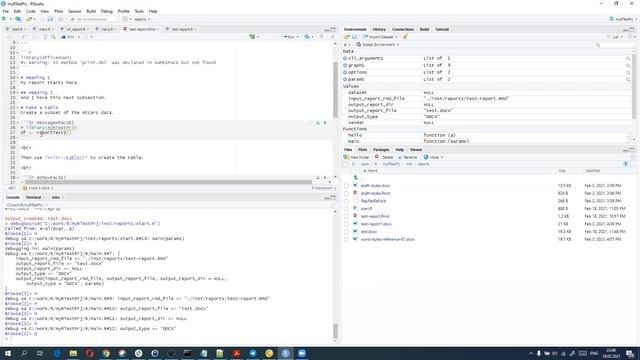Screen dimensions: 640x360
Task: Open the File menu
Action: pyautogui.click(x=5, y=11)
